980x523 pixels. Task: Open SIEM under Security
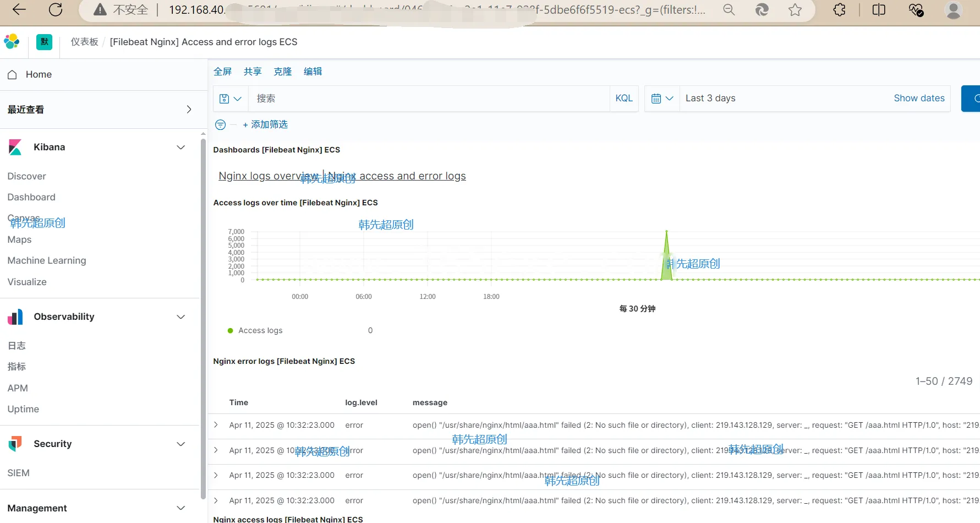click(19, 473)
